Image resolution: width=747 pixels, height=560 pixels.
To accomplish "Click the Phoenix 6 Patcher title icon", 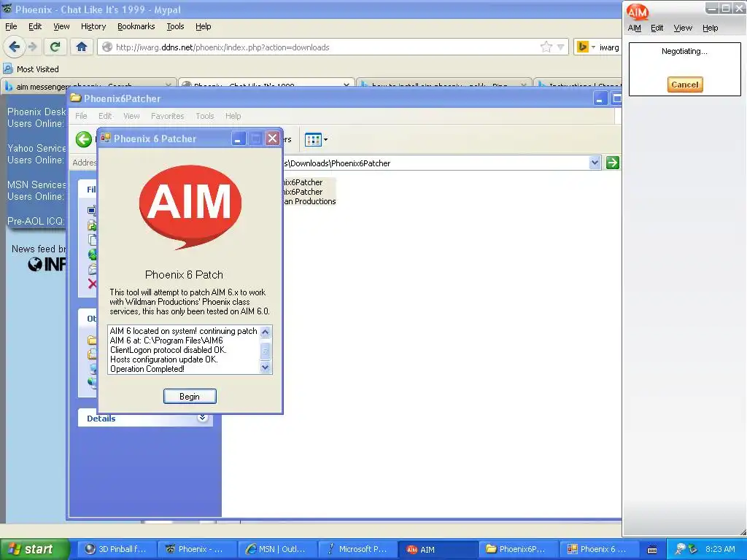I will (106, 139).
